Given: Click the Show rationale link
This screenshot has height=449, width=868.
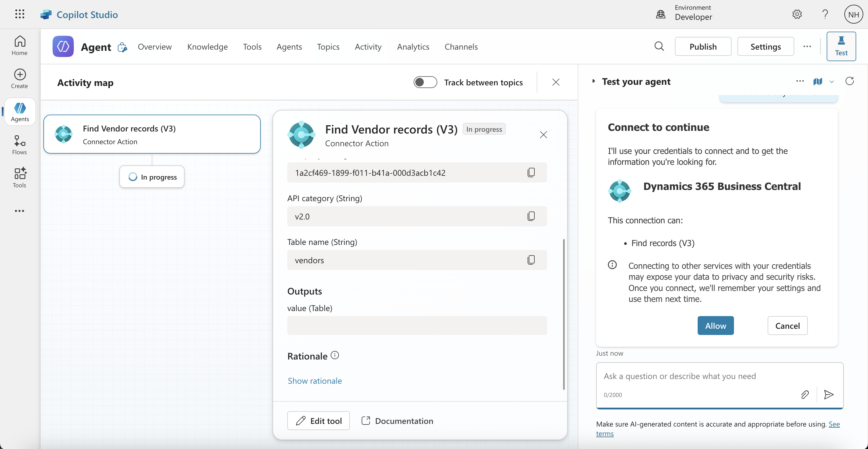Looking at the screenshot, I should pyautogui.click(x=314, y=380).
